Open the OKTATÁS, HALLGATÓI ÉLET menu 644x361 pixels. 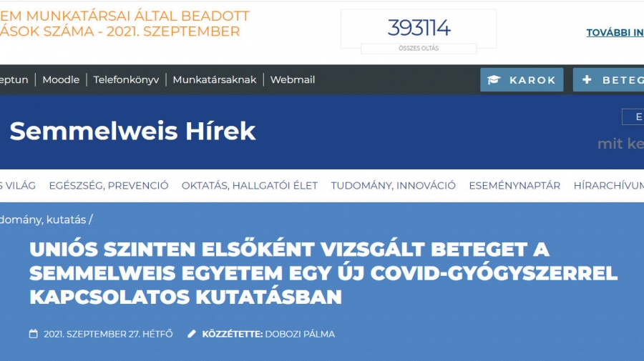pyautogui.click(x=250, y=185)
